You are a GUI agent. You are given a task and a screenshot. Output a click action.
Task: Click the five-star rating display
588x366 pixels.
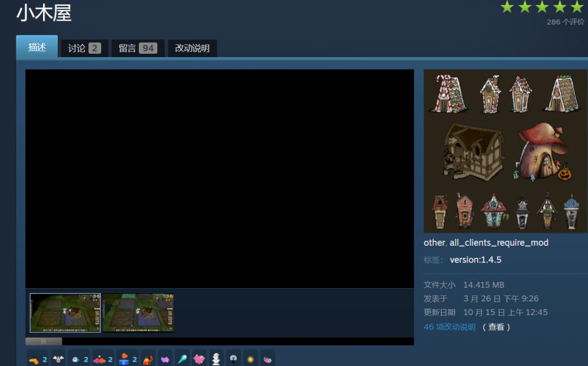541,7
